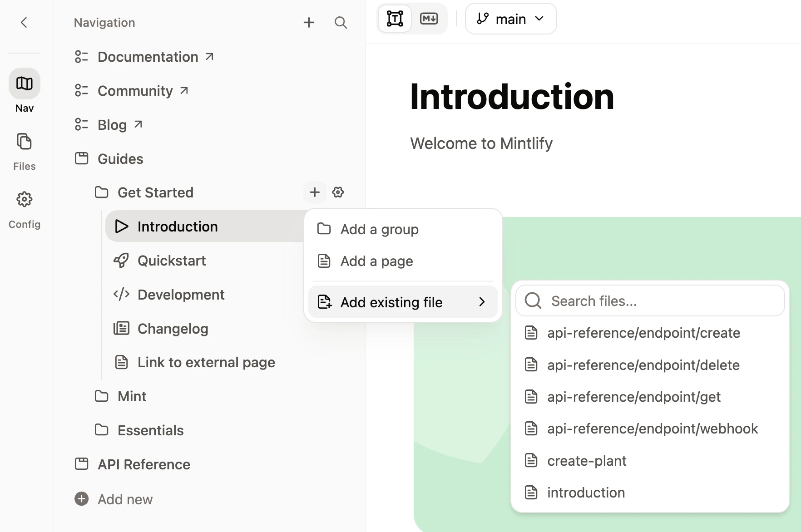Click the Add new button
Viewport: 801px width, 532px height.
coord(114,499)
